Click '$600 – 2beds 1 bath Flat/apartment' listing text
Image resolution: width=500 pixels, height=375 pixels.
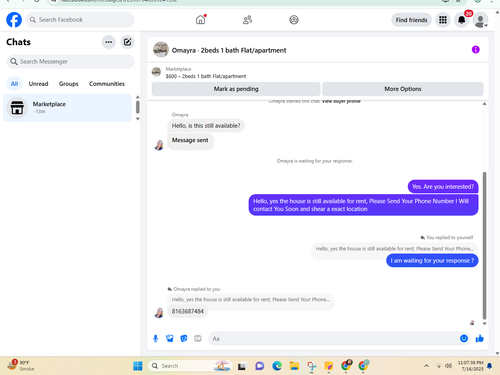point(206,76)
